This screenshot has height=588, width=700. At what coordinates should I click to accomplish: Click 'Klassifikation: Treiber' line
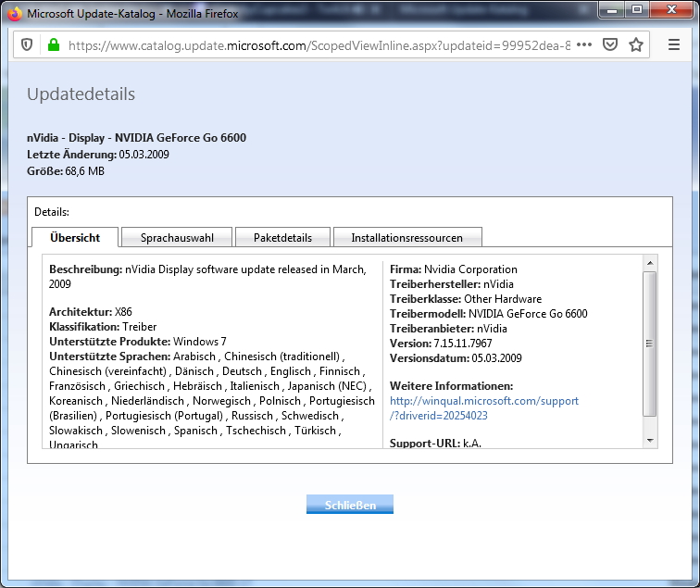click(x=103, y=326)
